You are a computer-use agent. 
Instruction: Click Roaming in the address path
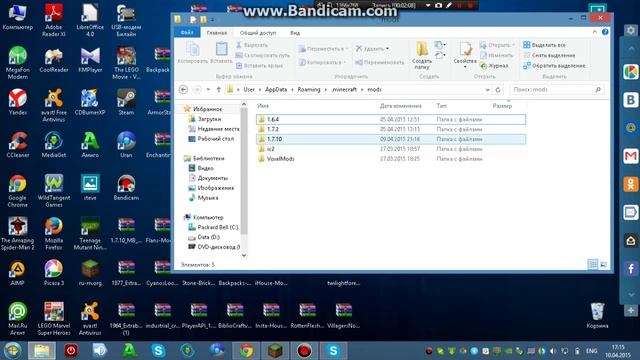tap(309, 89)
